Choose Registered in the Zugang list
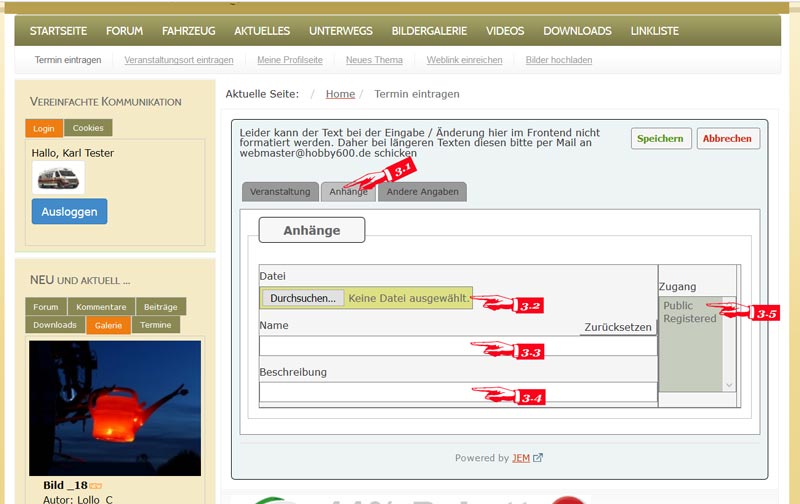This screenshot has height=504, width=800. click(x=689, y=319)
